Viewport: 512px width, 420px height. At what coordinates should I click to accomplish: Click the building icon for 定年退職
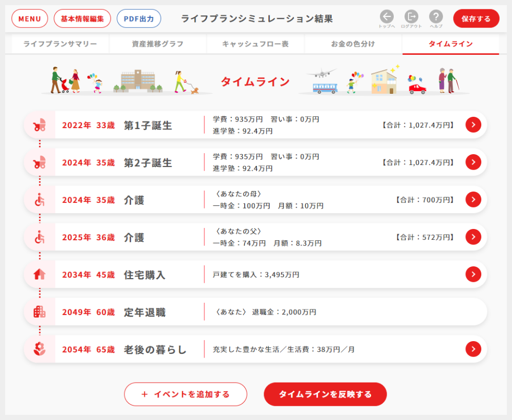pos(39,312)
